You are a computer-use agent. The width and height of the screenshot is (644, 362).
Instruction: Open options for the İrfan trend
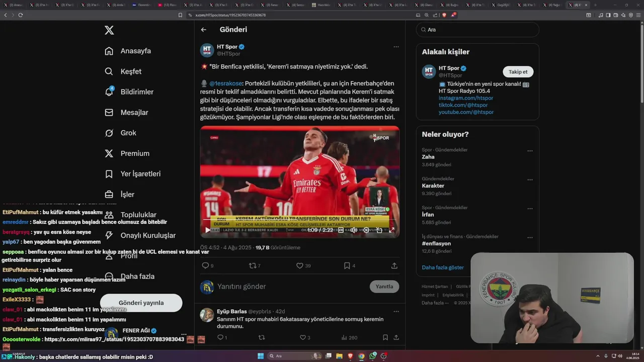530,209
